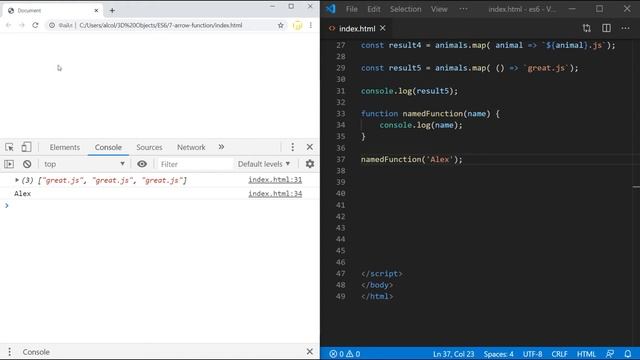Expand the great.js array output
The width and height of the screenshot is (640, 360).
click(x=17, y=180)
